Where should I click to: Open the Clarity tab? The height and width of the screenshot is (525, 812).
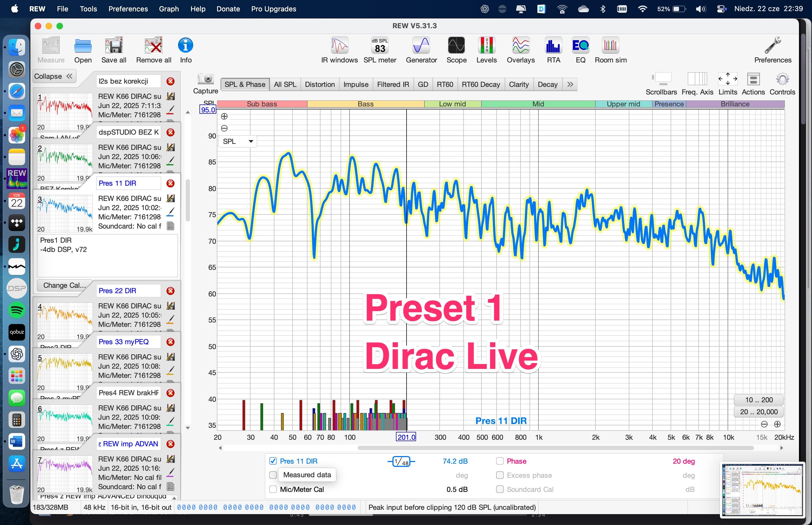(519, 84)
